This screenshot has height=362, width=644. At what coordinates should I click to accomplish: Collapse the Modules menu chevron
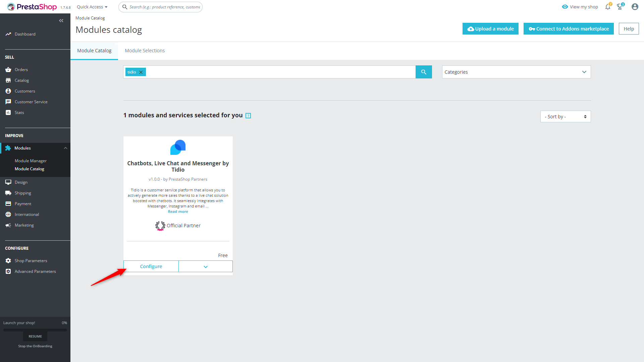[x=66, y=148]
